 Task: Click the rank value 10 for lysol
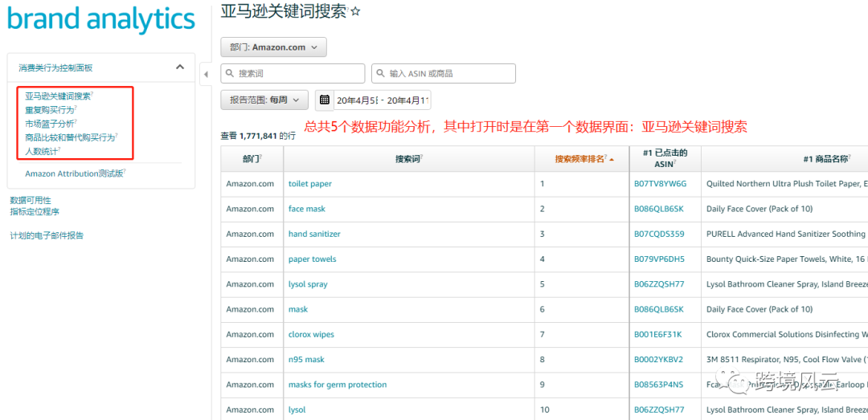click(x=545, y=410)
